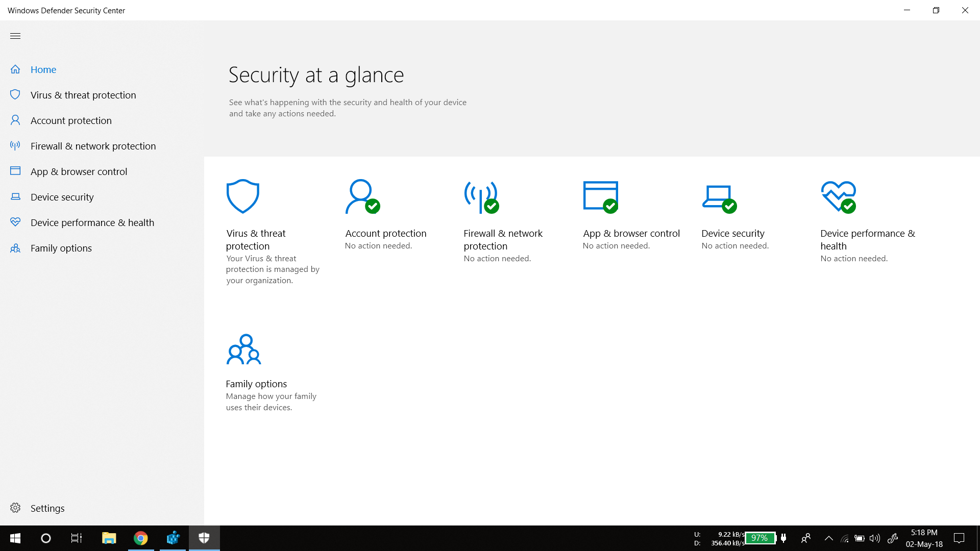
Task: Select Firewall & network protection sidebar item
Action: click(x=93, y=146)
